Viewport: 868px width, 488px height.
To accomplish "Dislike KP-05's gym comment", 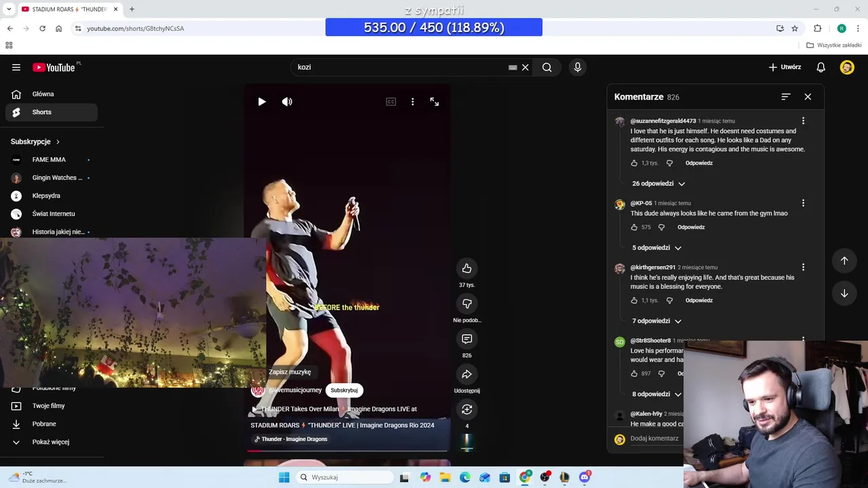I will (661, 227).
